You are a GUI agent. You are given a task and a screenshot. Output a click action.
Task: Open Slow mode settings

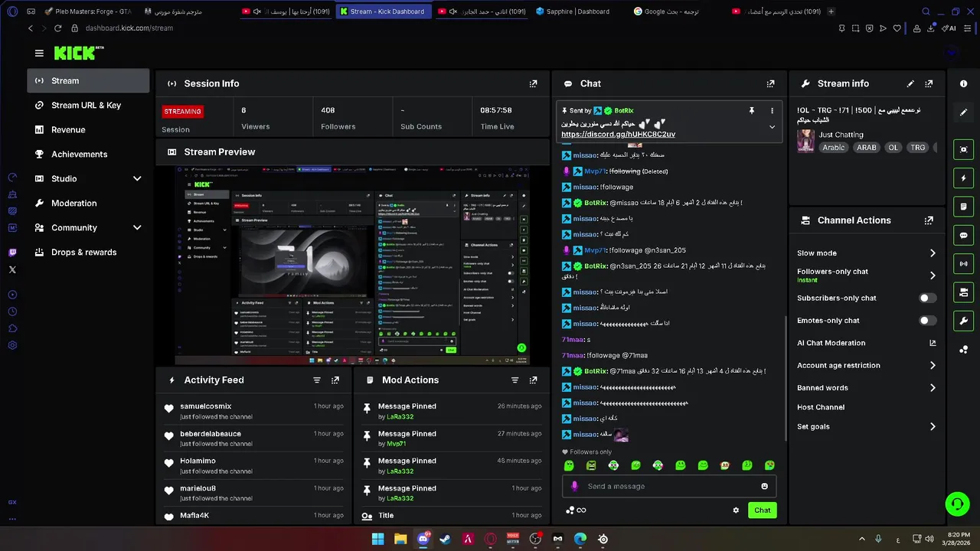click(x=866, y=253)
